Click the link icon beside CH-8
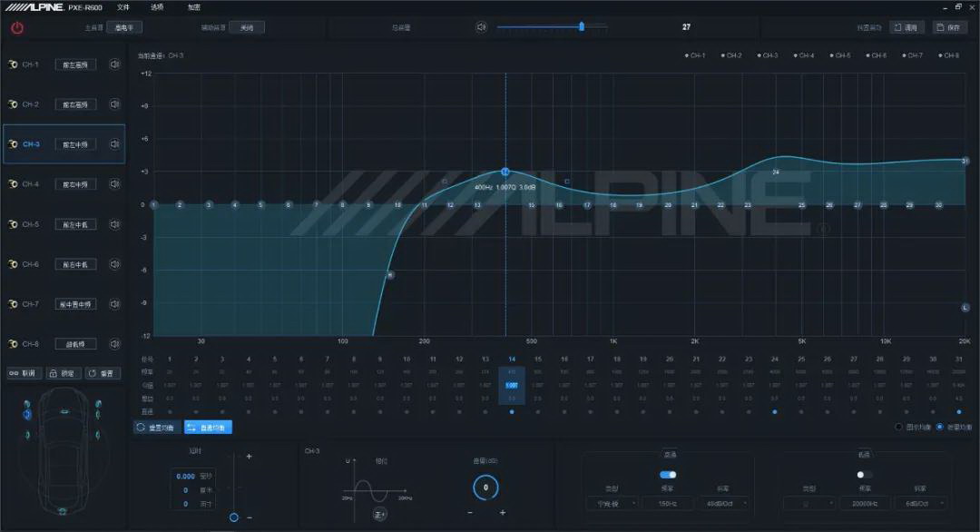Viewport: 980px width, 532px height. click(x=13, y=344)
